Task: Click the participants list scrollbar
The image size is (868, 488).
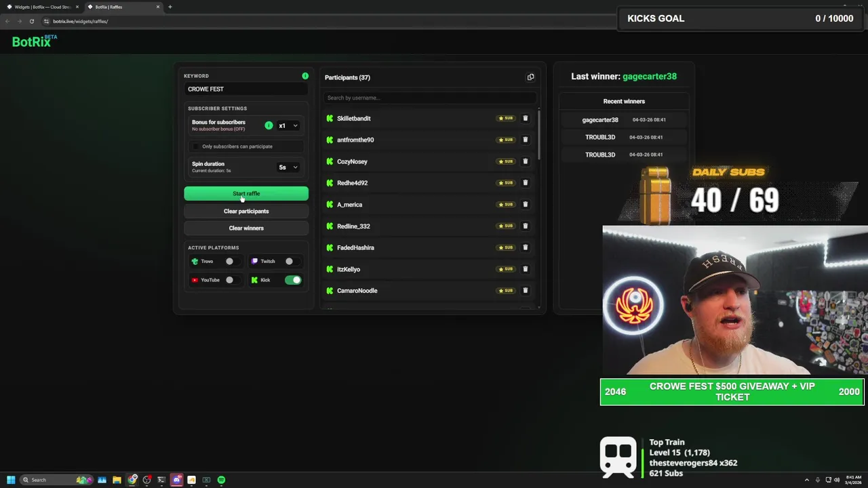Action: pos(539,136)
